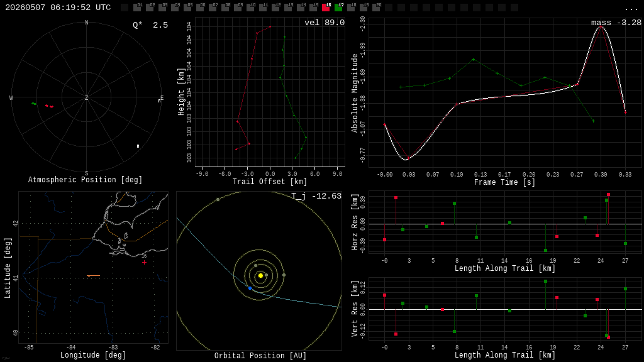Click the timestamp 20260507 06:19:52 UTC

[58, 8]
